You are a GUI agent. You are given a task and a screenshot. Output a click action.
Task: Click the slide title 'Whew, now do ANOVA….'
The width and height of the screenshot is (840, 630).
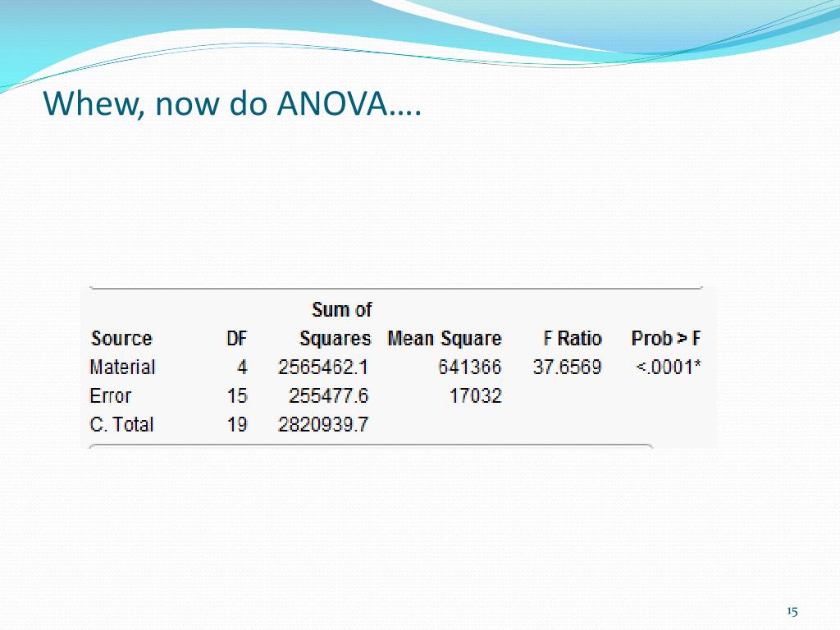232,103
